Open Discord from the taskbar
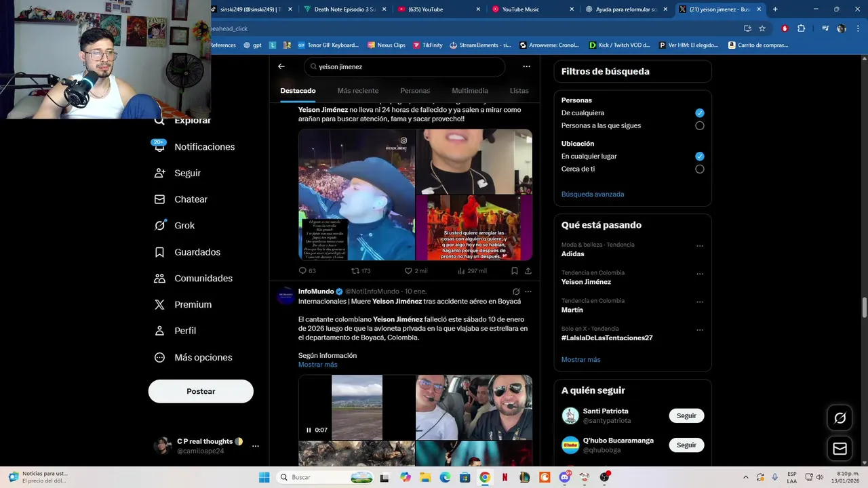 coord(565,477)
